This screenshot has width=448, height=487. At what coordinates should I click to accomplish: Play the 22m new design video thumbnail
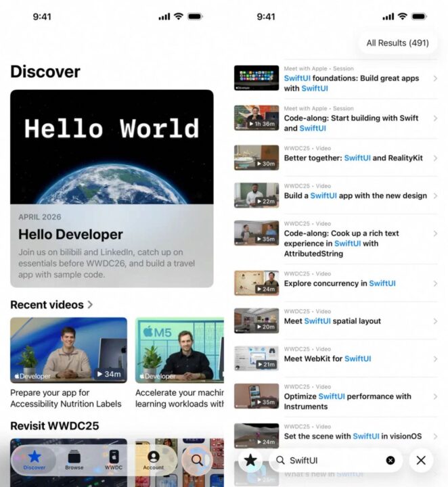click(256, 195)
